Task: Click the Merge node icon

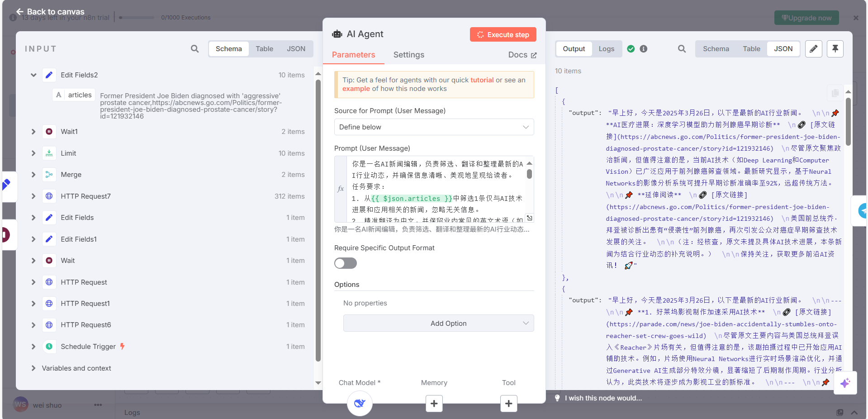Action: [x=49, y=175]
